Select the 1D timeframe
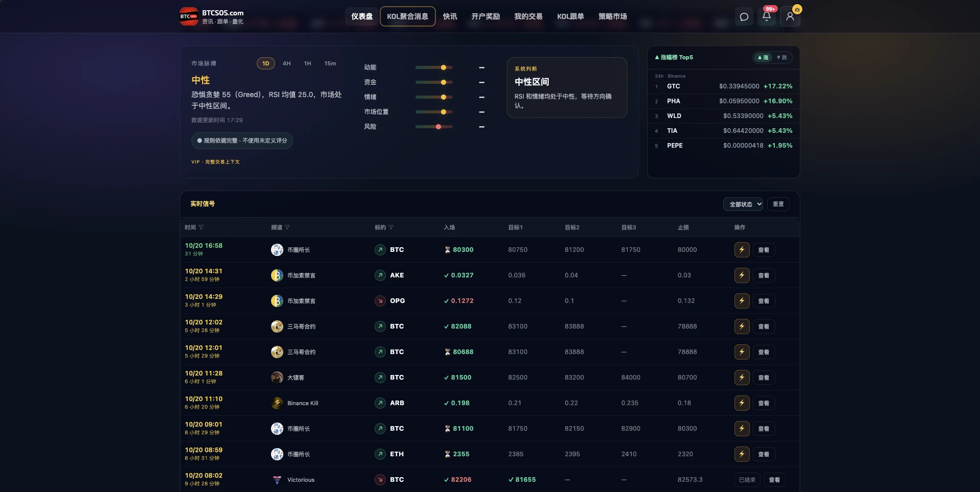The image size is (980, 492). (266, 63)
